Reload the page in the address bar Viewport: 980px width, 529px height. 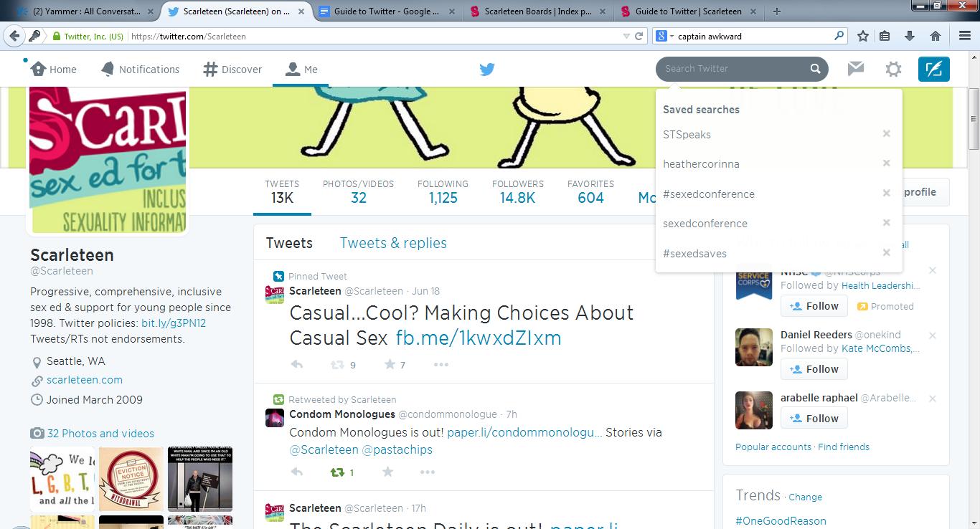pyautogui.click(x=639, y=36)
